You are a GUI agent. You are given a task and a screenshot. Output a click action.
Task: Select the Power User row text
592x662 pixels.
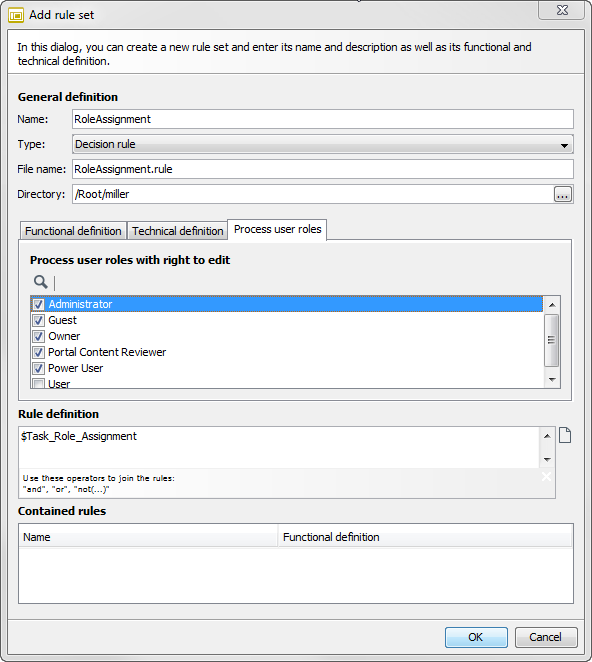tap(76, 368)
